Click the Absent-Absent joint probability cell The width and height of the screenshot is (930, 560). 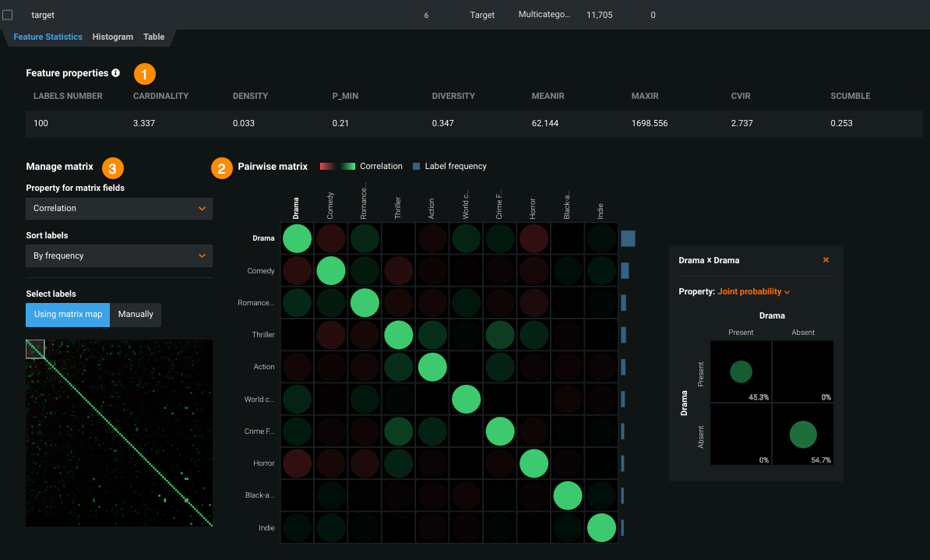[x=802, y=434]
